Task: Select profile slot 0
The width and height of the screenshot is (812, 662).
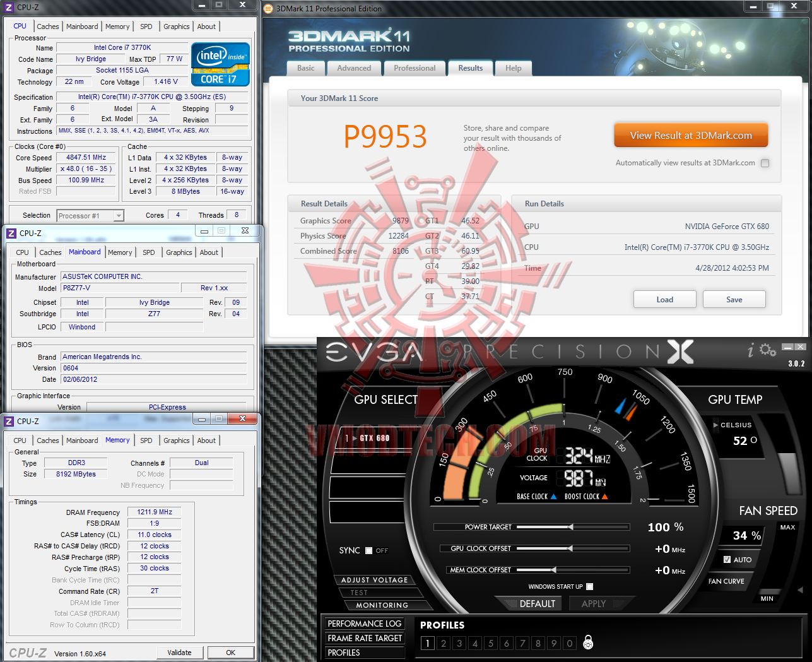Action: [x=570, y=643]
